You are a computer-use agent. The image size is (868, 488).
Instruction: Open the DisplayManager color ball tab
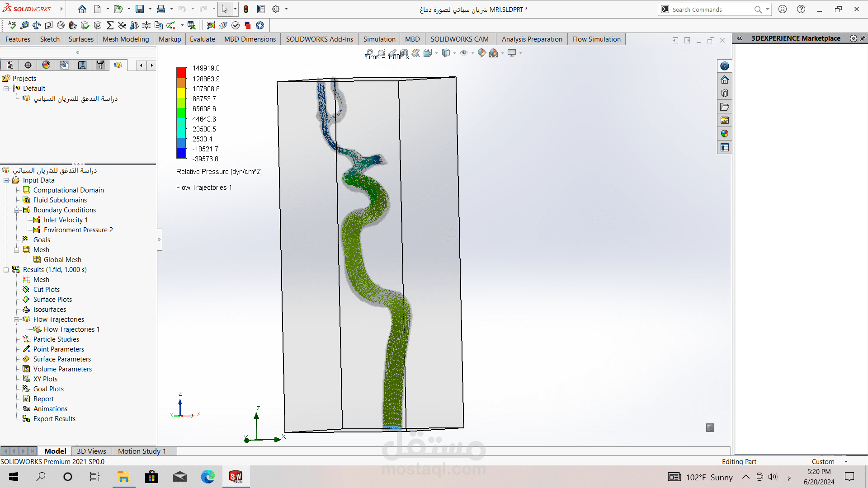tap(46, 65)
